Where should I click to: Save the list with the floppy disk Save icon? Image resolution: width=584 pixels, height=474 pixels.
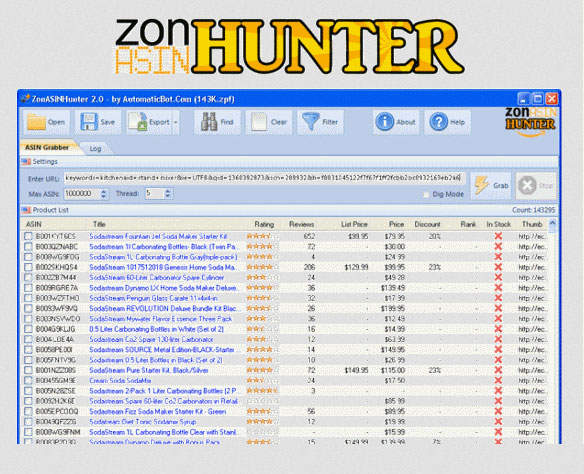(x=98, y=122)
